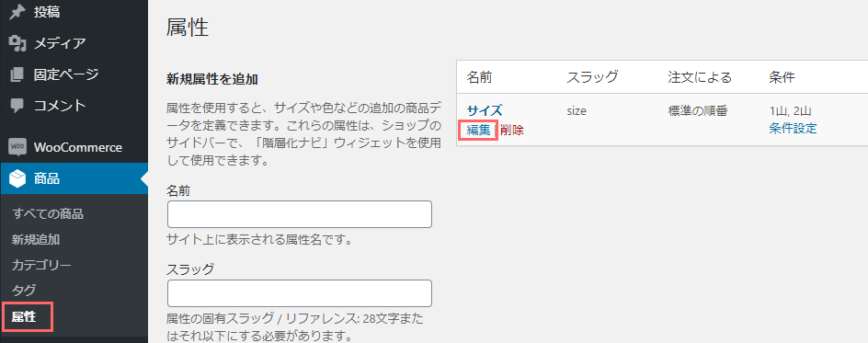Click the pin icon beside 投稿

(18, 12)
